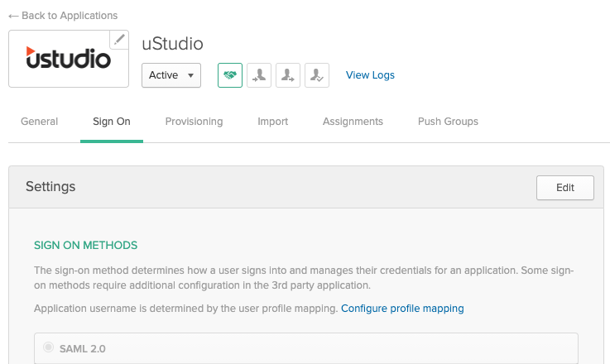610x364 pixels.
Task: Switch to the Sign On tab
Action: pyautogui.click(x=112, y=122)
